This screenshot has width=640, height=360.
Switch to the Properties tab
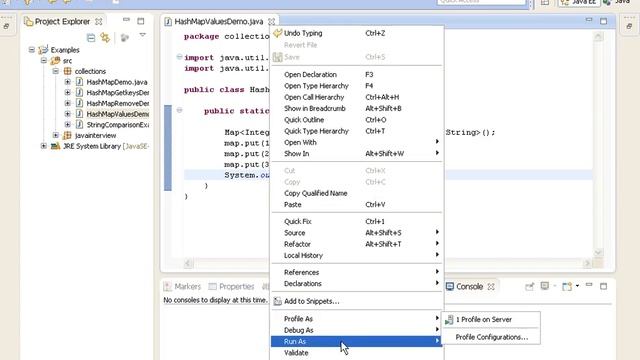231,287
